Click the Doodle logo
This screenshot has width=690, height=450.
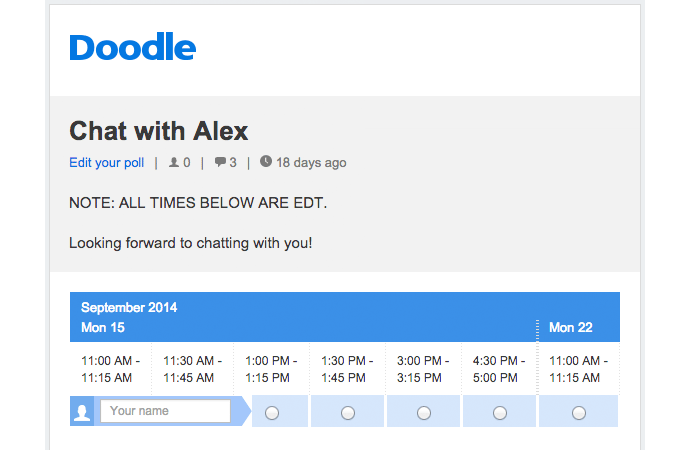click(132, 48)
